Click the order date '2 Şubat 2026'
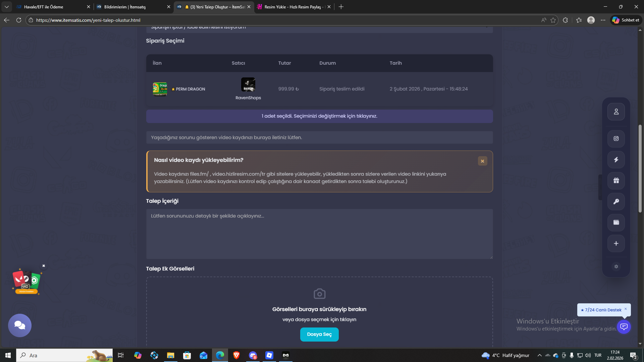The height and width of the screenshot is (362, 644). [x=429, y=89]
